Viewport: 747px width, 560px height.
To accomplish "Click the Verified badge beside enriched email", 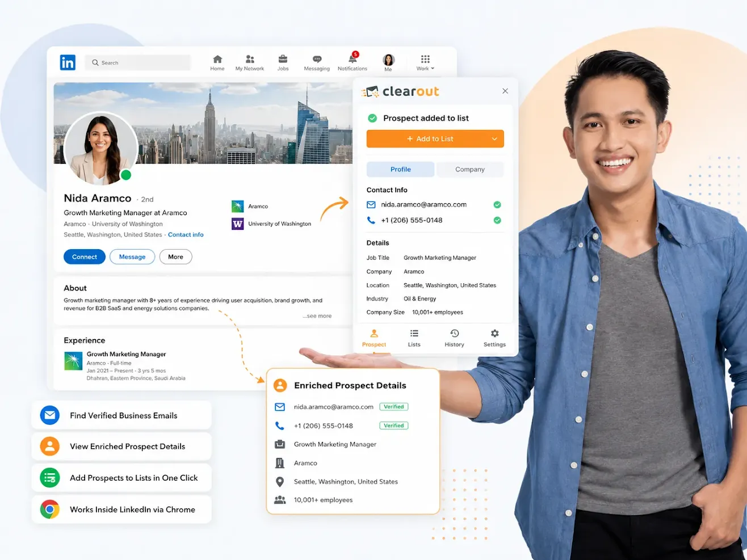I will coord(394,407).
